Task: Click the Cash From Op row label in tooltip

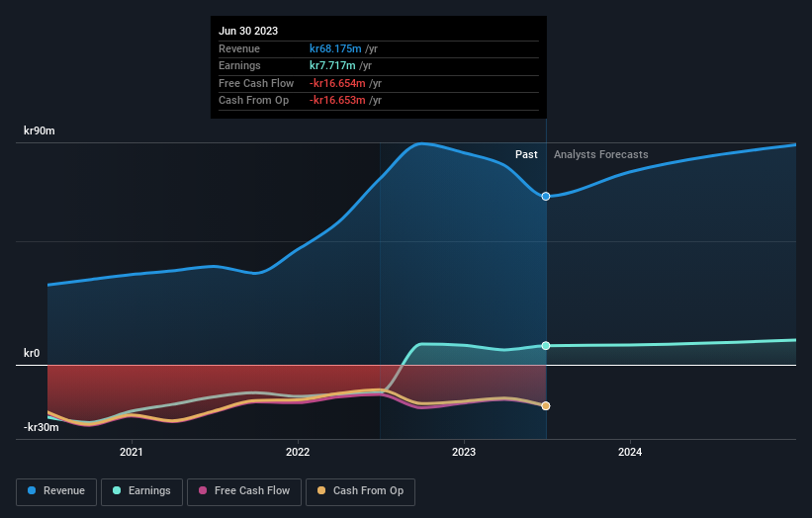Action: [254, 101]
